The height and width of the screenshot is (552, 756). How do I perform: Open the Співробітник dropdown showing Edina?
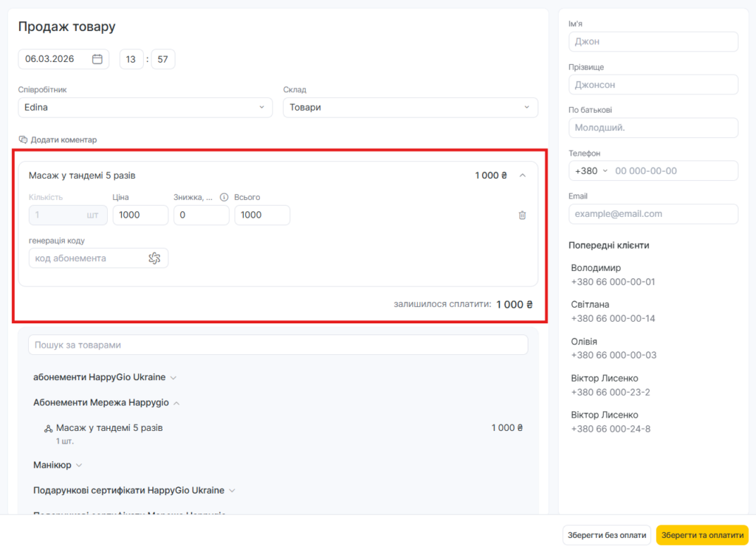click(145, 107)
